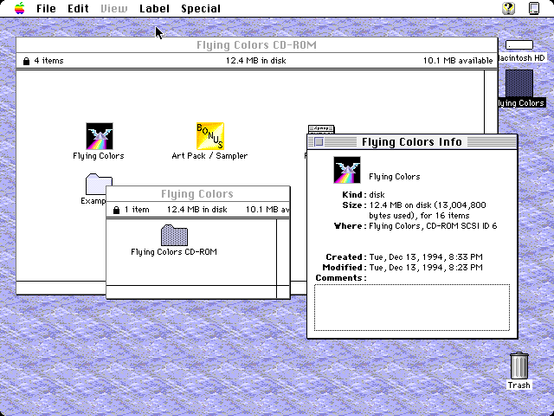Select the Flying Colors CD-ROM folder icon
The width and height of the screenshot is (554, 416).
174,235
